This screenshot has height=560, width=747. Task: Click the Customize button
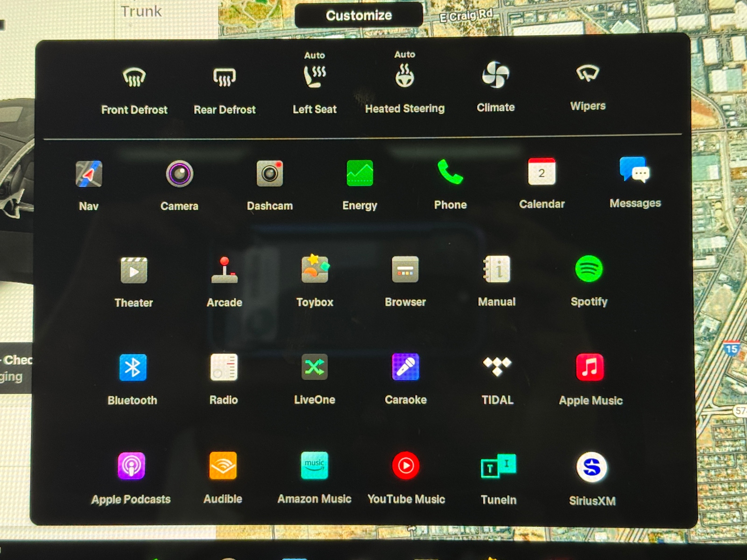[359, 15]
